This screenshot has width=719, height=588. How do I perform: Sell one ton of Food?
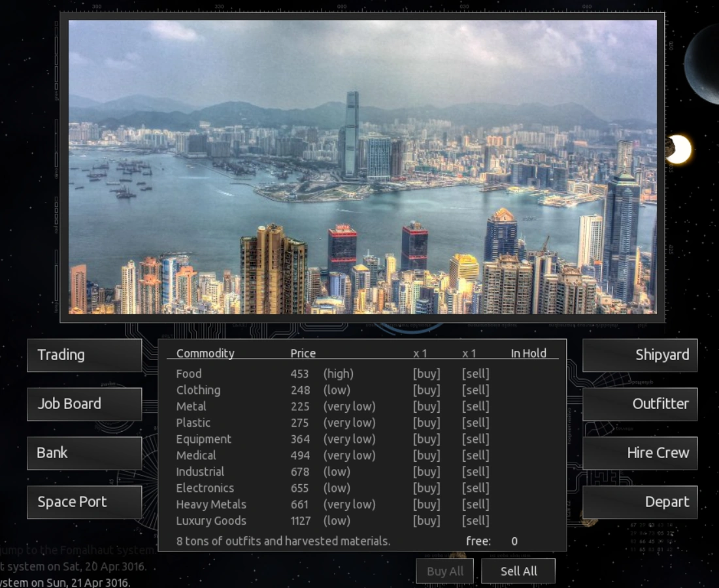coord(475,374)
